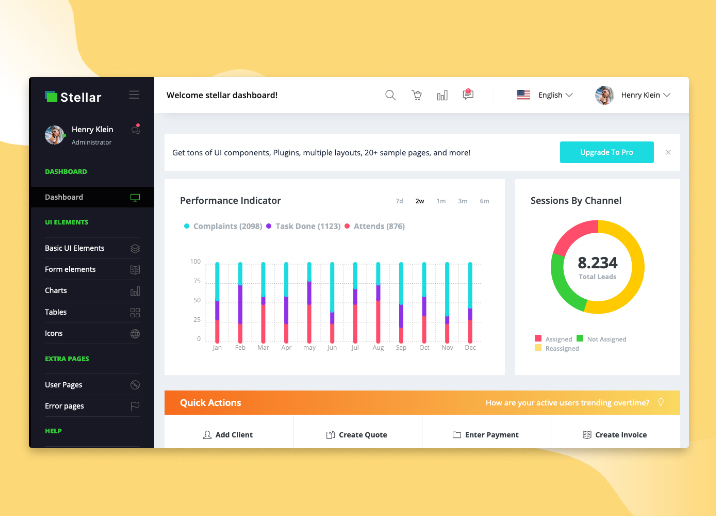This screenshot has width=716, height=516.
Task: Select the 1m time range tab
Action: coord(441,201)
